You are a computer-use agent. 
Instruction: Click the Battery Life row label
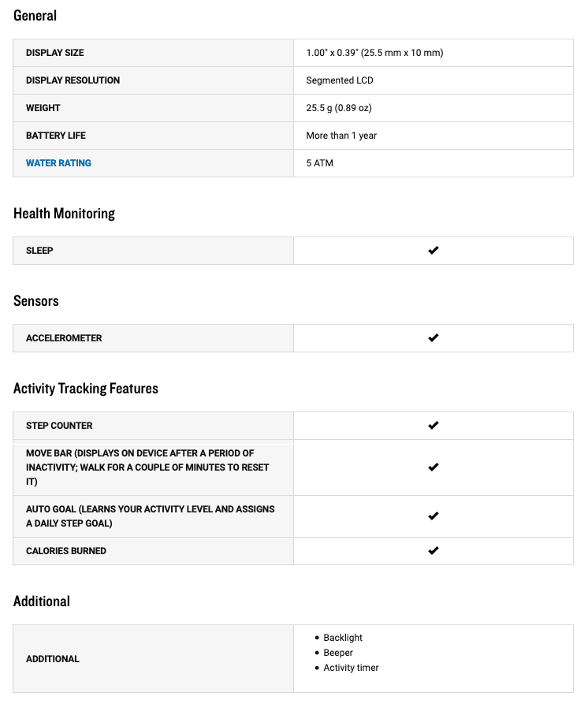pyautogui.click(x=56, y=136)
